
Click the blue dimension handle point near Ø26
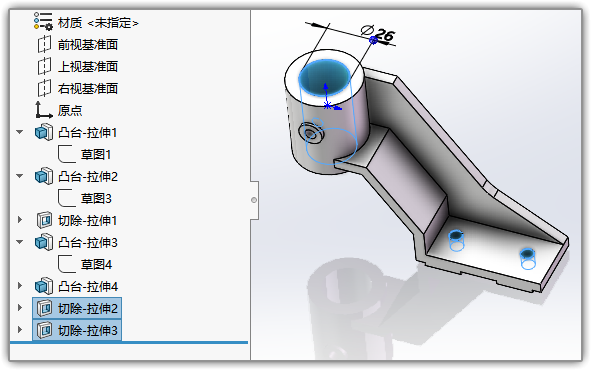point(373,40)
